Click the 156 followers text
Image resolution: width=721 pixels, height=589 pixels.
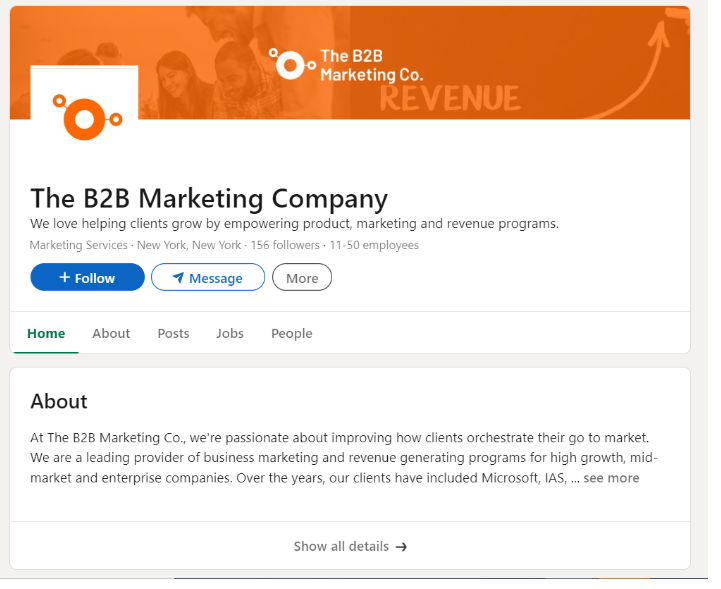[x=284, y=245]
